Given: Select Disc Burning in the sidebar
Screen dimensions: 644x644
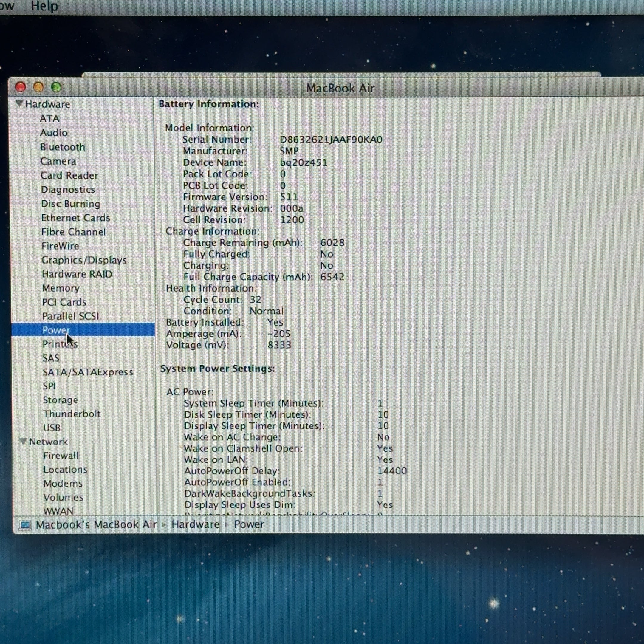Looking at the screenshot, I should [x=70, y=204].
